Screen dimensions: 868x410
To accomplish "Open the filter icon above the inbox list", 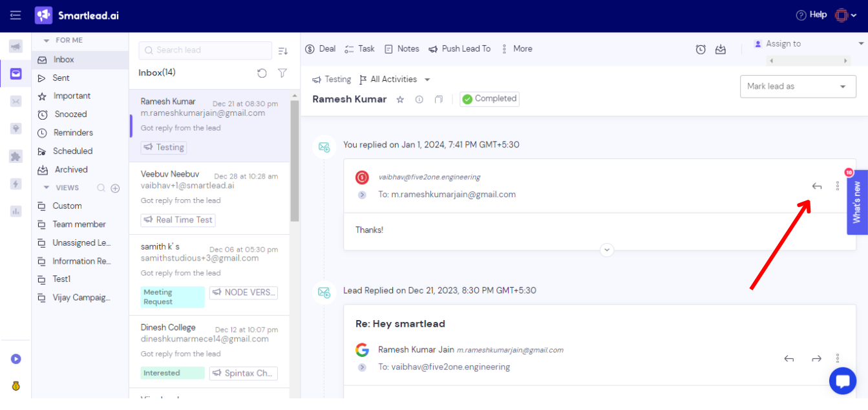I will pos(282,73).
